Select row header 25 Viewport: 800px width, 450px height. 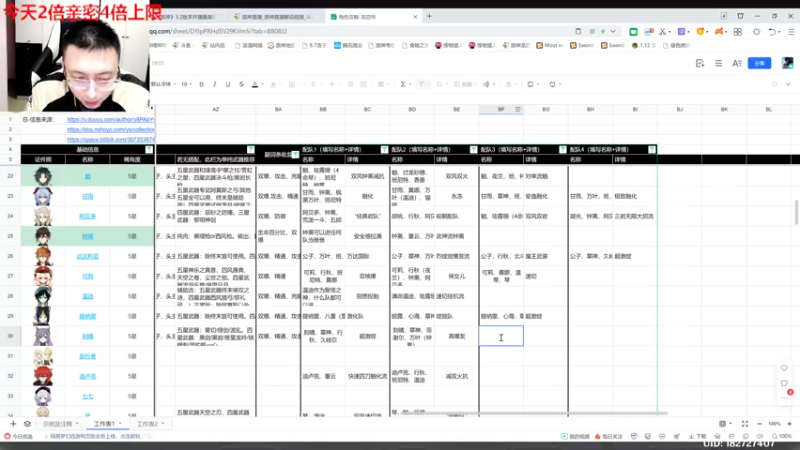(x=10, y=236)
